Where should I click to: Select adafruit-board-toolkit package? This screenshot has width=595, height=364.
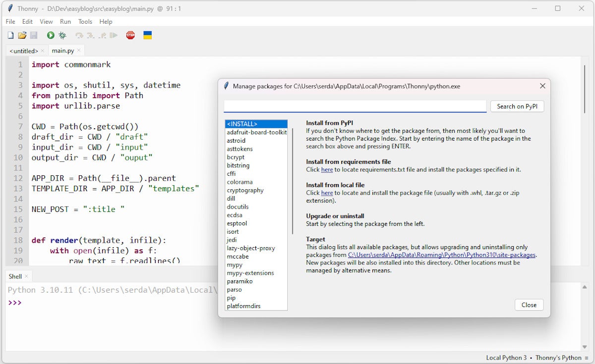click(256, 132)
